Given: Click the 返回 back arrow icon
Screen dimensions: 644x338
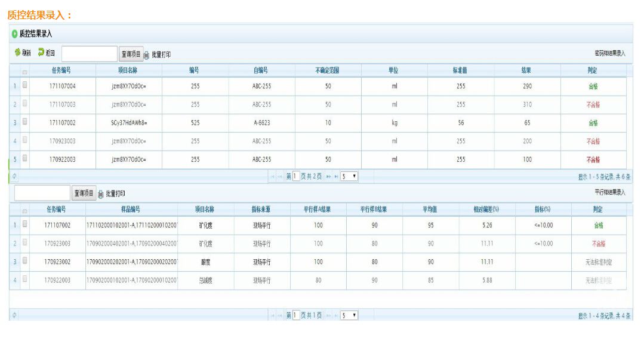Looking at the screenshot, I should coord(41,53).
